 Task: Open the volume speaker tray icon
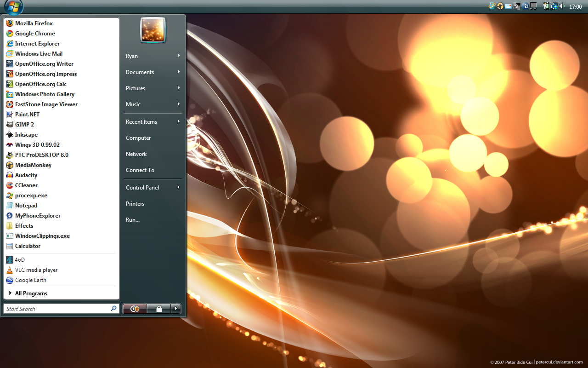coord(562,6)
